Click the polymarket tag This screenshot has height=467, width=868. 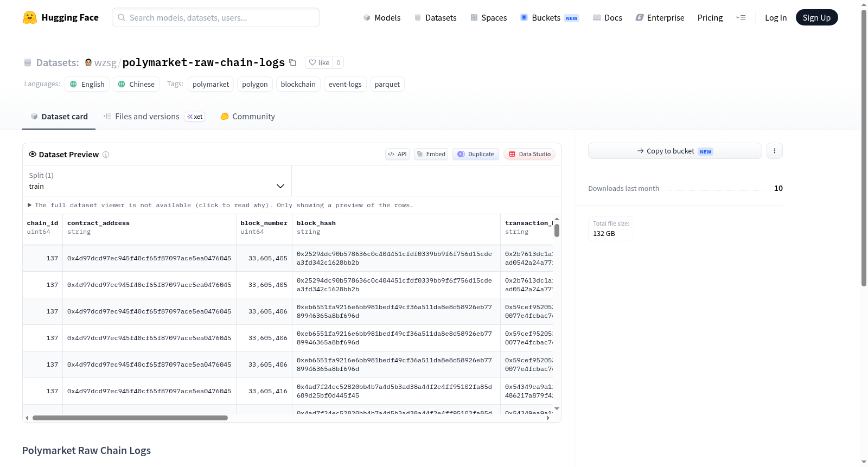pyautogui.click(x=210, y=84)
